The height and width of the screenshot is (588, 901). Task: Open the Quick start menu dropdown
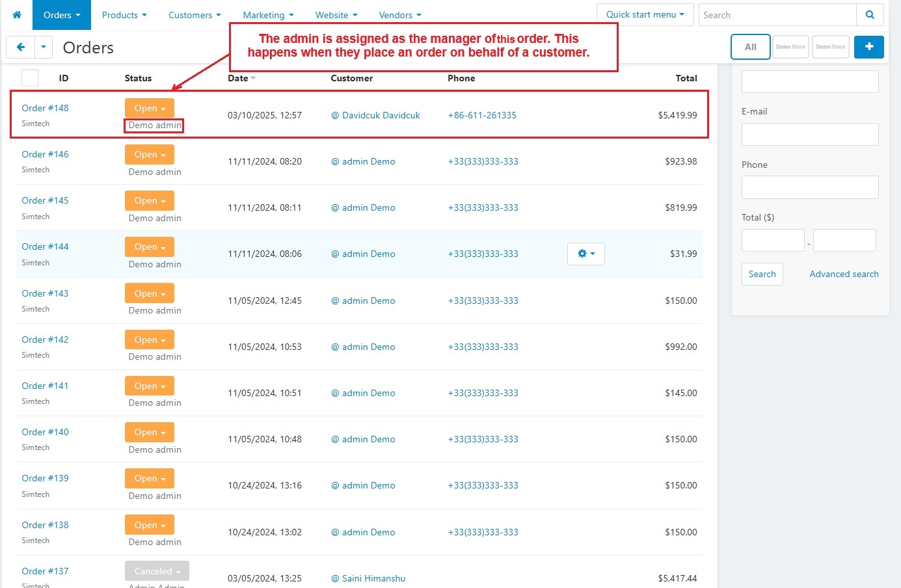645,14
